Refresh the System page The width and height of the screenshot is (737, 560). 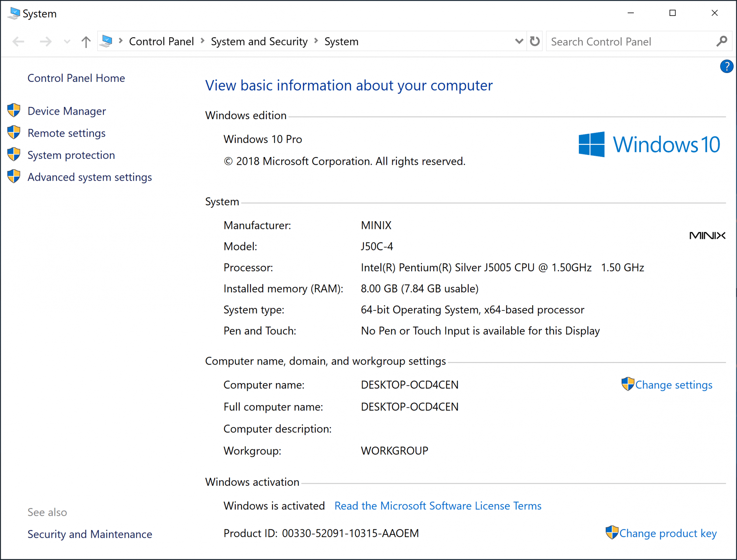[535, 41]
